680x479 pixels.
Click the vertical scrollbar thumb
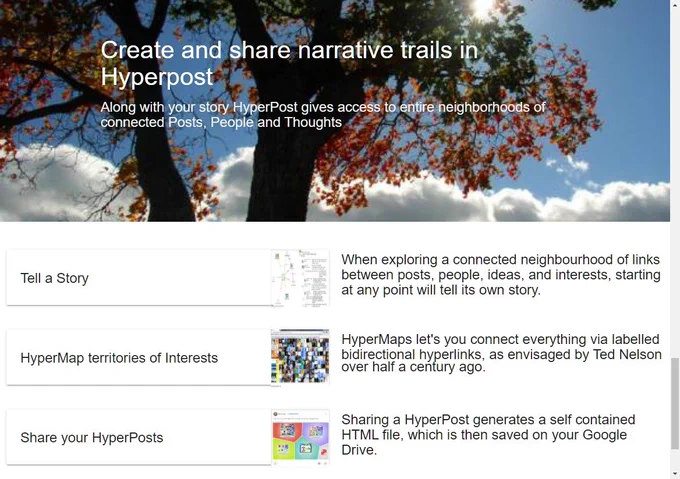click(x=675, y=404)
